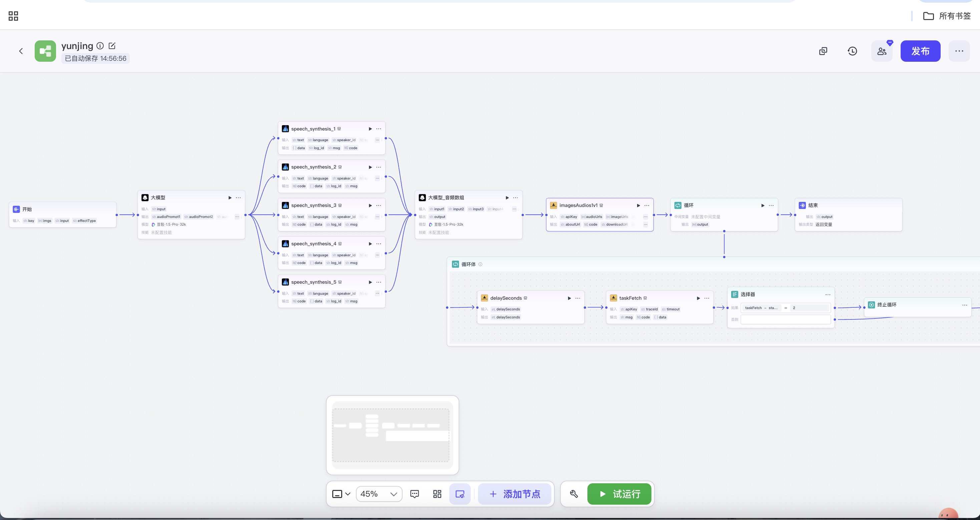The width and height of the screenshot is (980, 520).
Task: Open the 45% zoom level dropdown
Action: (379, 494)
